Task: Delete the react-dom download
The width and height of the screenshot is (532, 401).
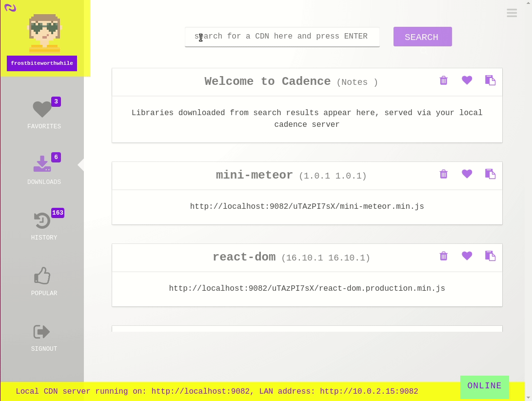Action: coord(443,256)
